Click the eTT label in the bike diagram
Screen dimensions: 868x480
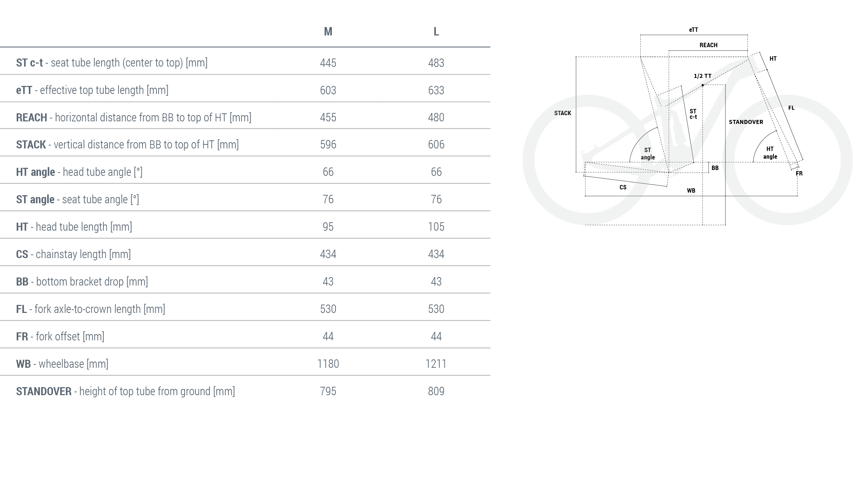click(x=693, y=30)
